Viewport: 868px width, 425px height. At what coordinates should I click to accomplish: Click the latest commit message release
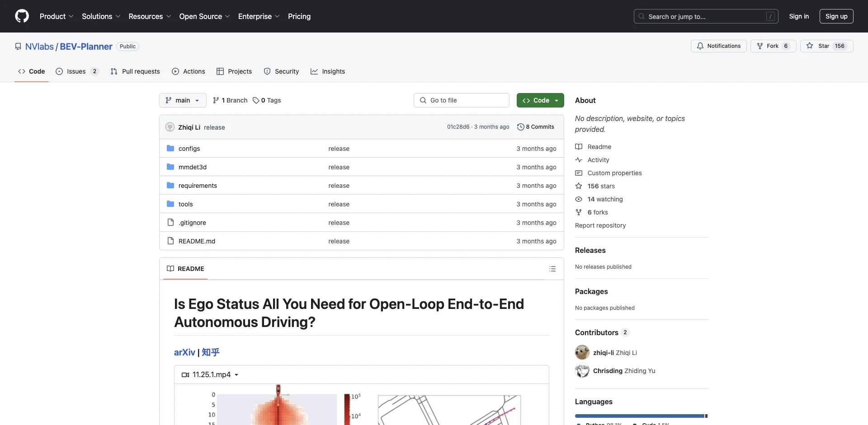[x=214, y=127]
